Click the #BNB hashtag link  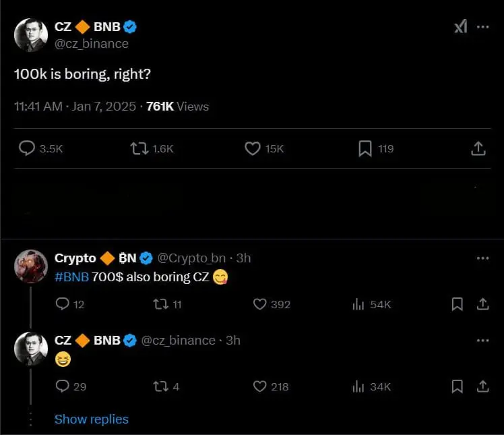click(71, 277)
